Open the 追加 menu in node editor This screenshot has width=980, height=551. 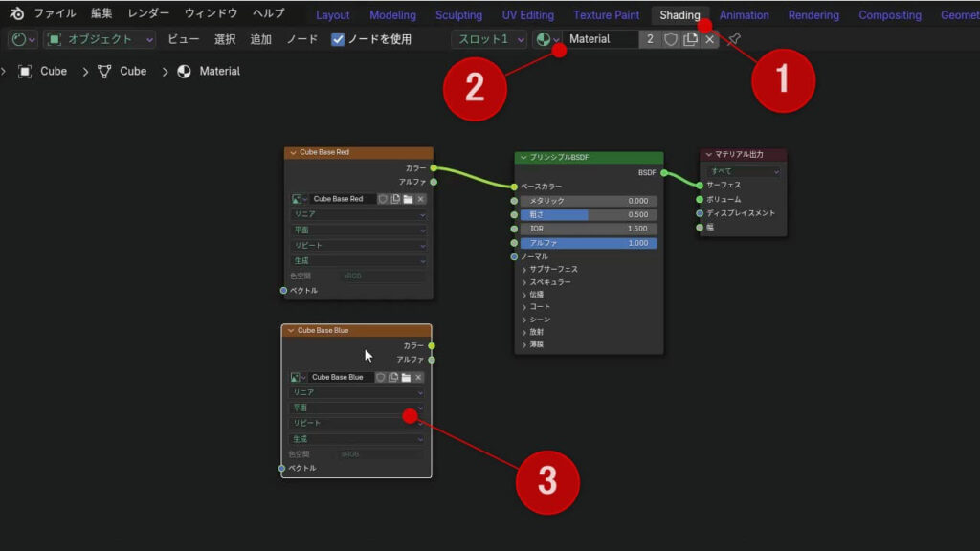260,39
